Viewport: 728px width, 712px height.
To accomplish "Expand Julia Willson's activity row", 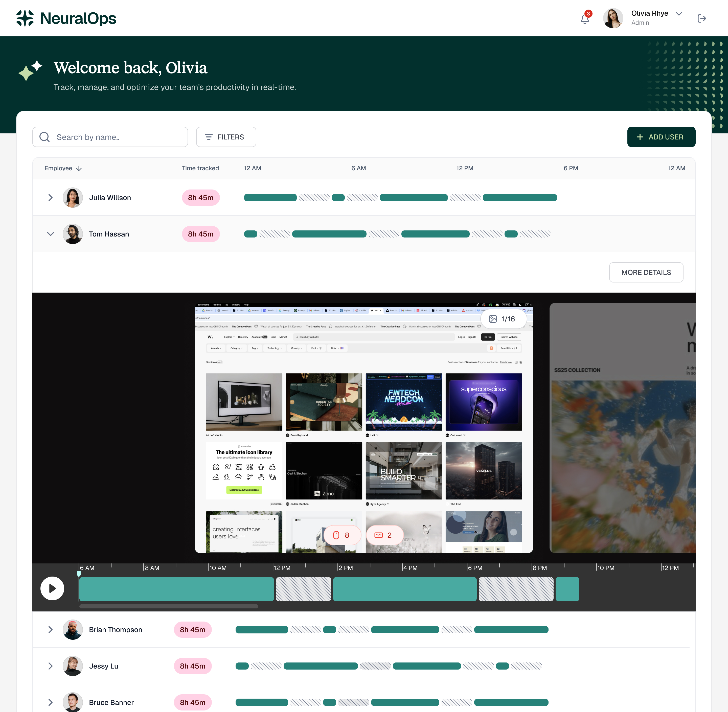I will [x=51, y=197].
